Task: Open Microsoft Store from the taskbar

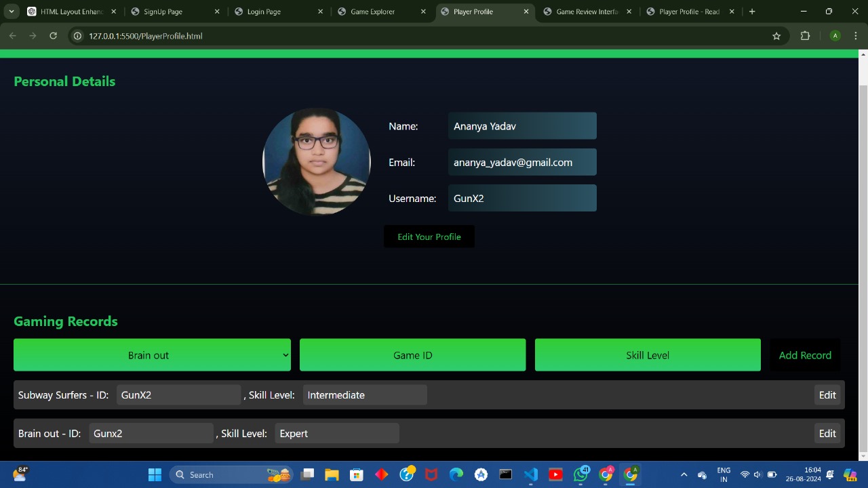Action: (x=357, y=474)
